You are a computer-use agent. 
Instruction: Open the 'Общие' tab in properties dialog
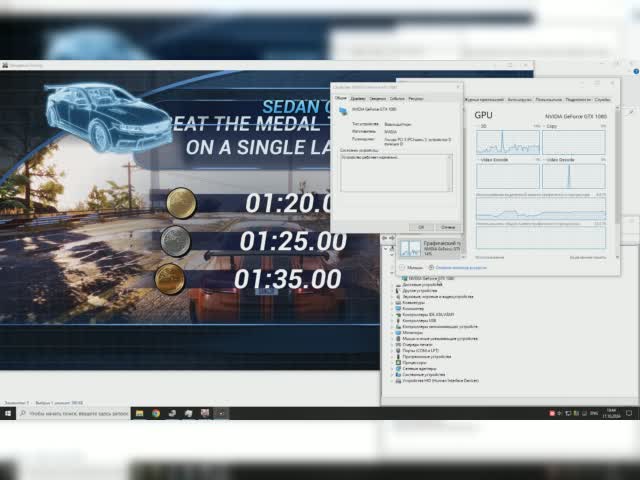[x=340, y=98]
